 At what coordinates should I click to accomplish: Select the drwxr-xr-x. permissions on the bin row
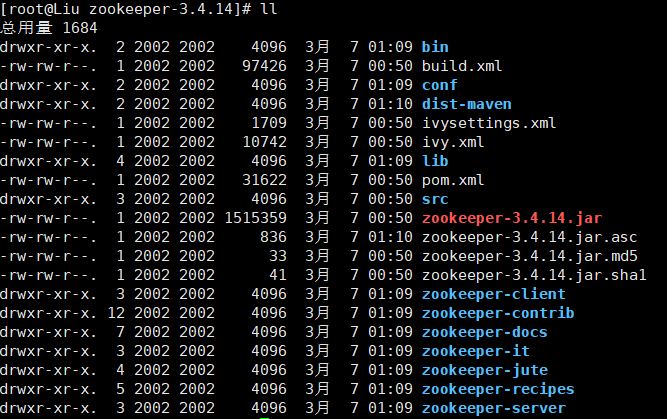coord(49,47)
